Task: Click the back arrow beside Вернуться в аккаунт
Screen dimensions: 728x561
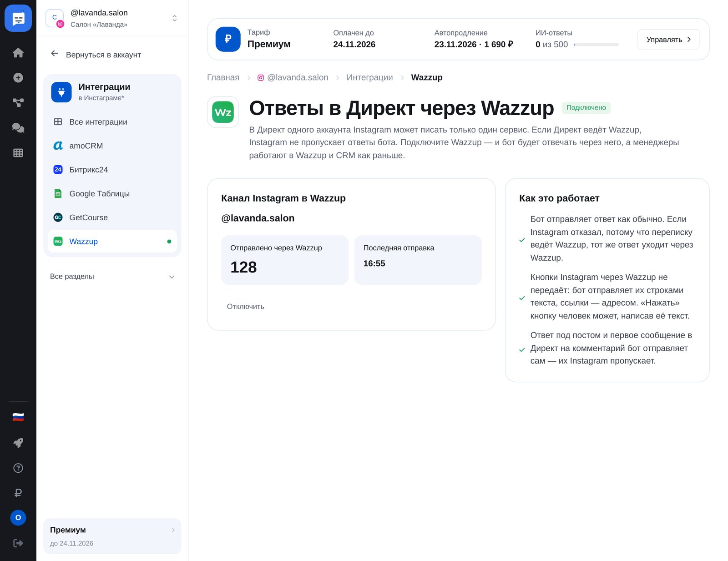Action: (x=55, y=54)
